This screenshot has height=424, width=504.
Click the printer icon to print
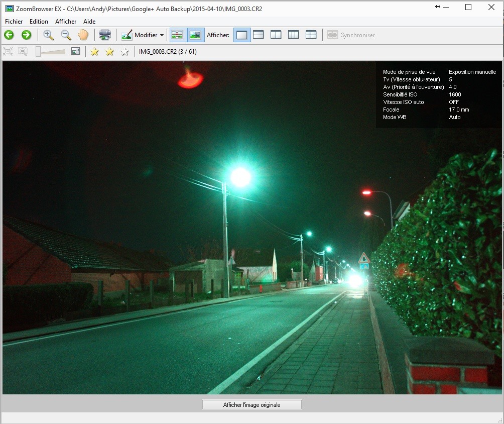point(105,35)
